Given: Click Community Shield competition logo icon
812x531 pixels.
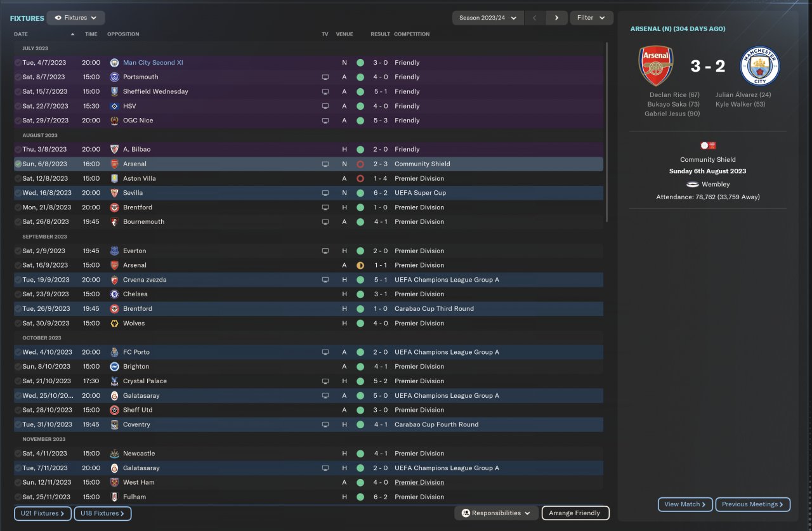Looking at the screenshot, I should 707,145.
